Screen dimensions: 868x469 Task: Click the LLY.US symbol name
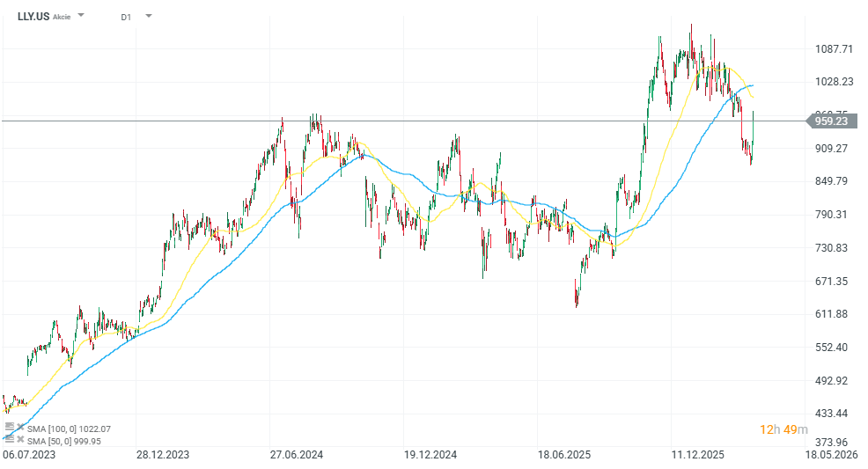33,16
